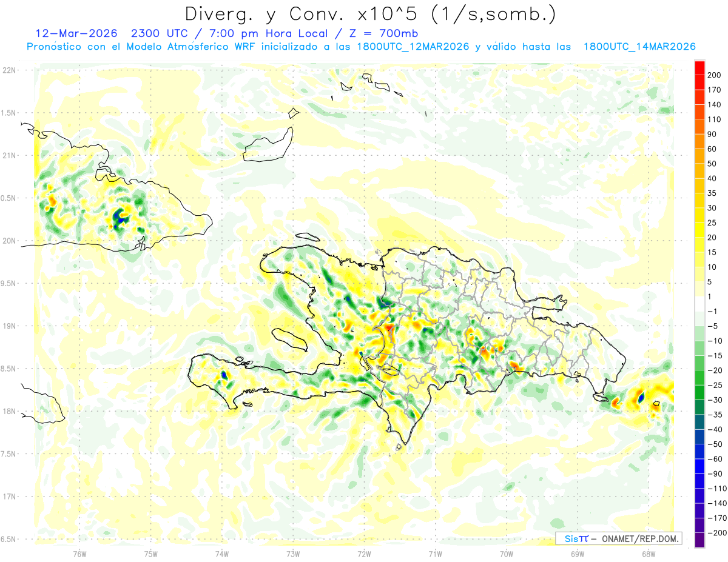Click the "1800UTC_14MAR2026" valid-until time
The width and height of the screenshot is (728, 562).
[639, 47]
